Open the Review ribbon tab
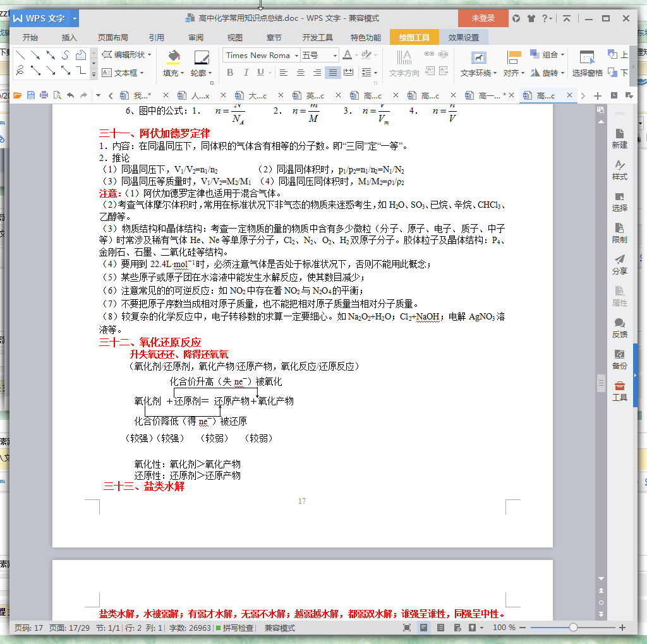647x644 pixels. coord(196,37)
